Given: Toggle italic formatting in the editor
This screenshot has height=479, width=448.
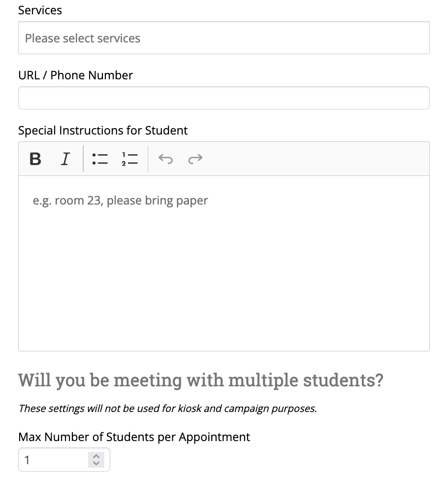Looking at the screenshot, I should click(x=65, y=159).
